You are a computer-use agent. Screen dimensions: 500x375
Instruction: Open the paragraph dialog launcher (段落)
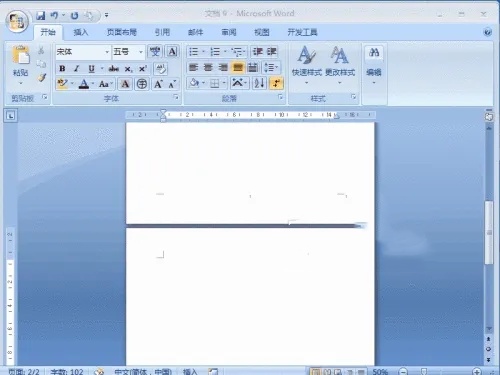[280, 97]
